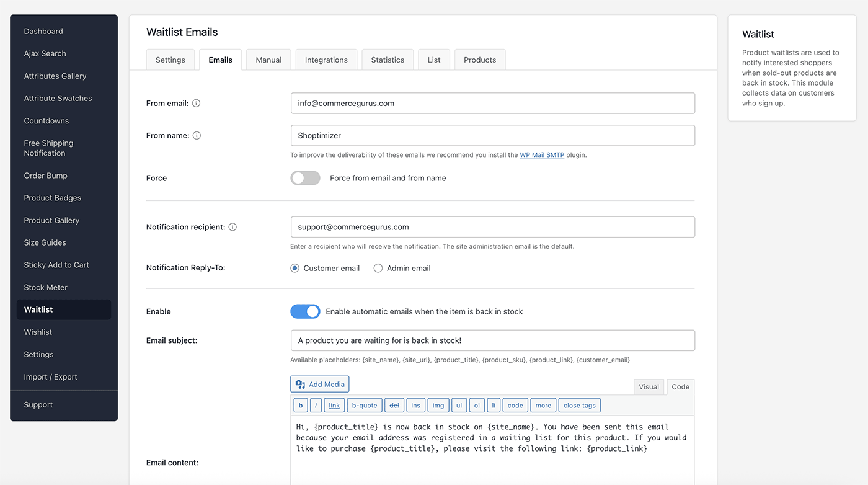The image size is (868, 485).
Task: Switch to the Statistics tab
Action: (x=387, y=59)
